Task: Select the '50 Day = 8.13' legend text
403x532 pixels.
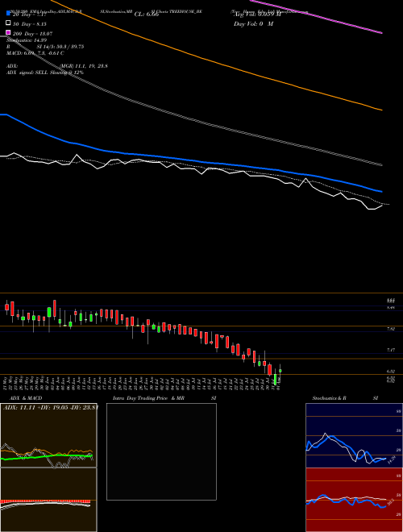Action: (30, 24)
